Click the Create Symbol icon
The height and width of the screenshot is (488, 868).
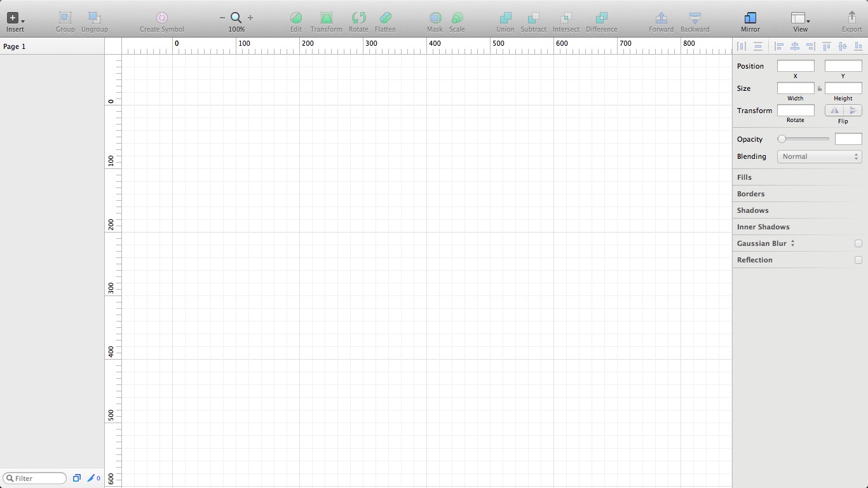(161, 18)
